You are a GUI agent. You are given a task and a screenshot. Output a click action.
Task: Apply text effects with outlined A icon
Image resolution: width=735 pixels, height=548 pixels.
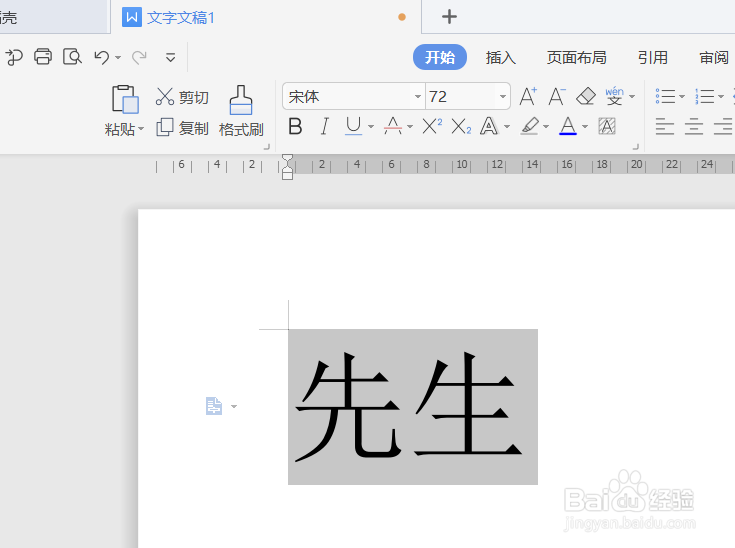click(489, 127)
